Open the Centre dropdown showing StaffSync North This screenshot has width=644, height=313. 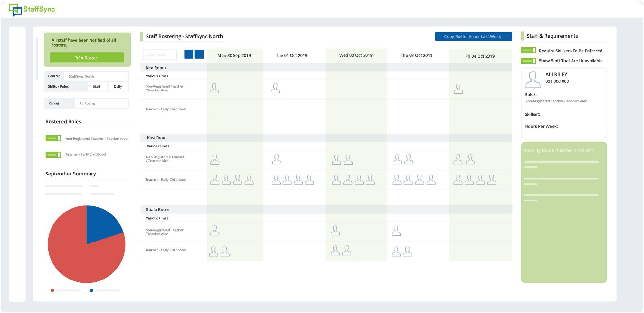96,76
